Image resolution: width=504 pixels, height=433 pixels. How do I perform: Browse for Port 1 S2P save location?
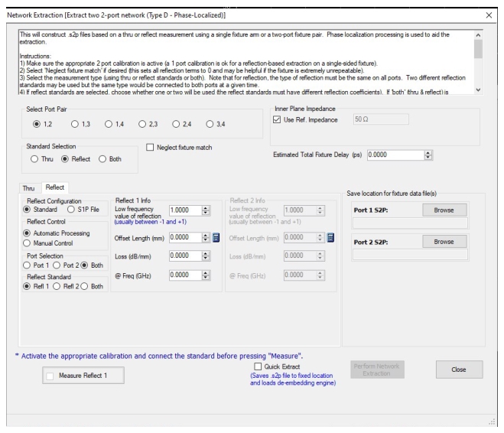tap(444, 210)
